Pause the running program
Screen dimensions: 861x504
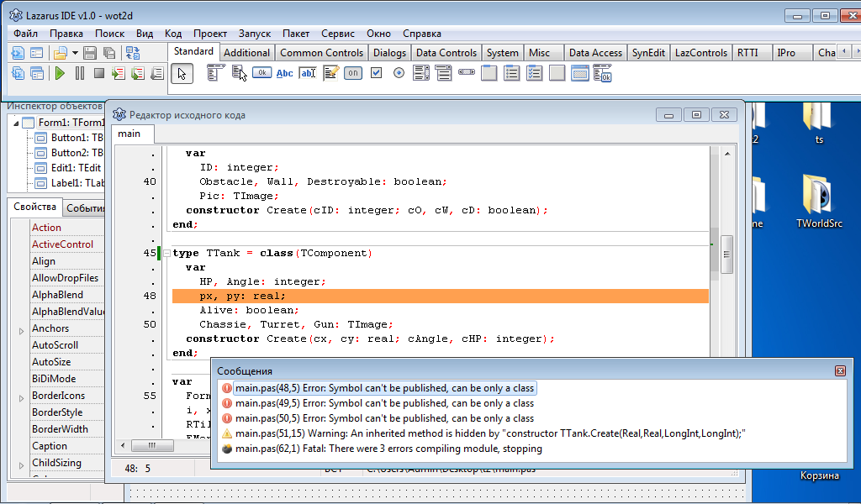tap(80, 73)
